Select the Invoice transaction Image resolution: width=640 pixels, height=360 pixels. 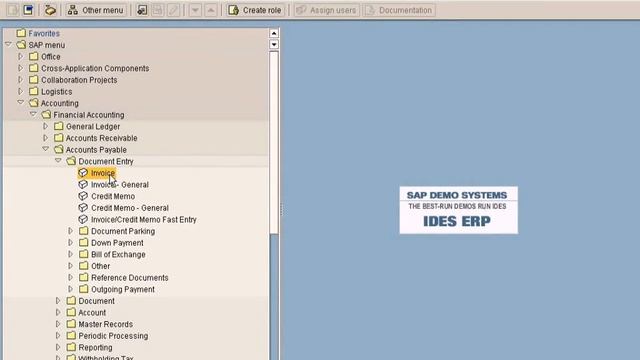[x=103, y=173]
